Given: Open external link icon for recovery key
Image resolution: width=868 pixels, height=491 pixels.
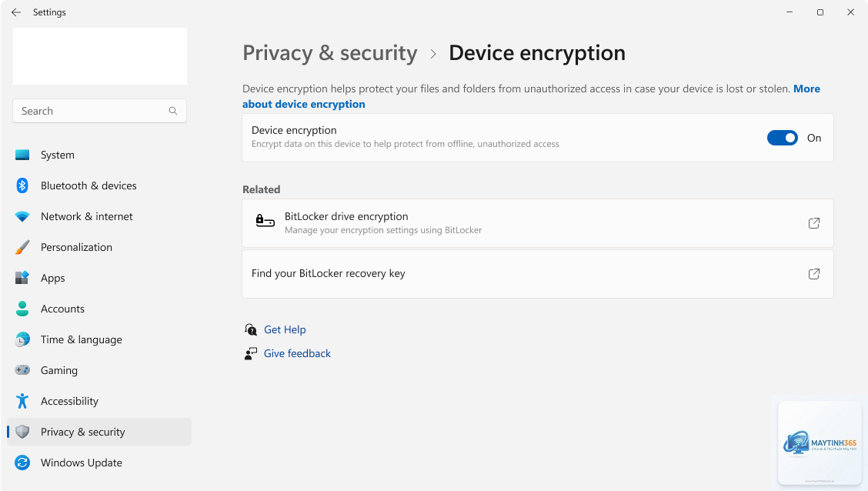Looking at the screenshot, I should pos(814,274).
